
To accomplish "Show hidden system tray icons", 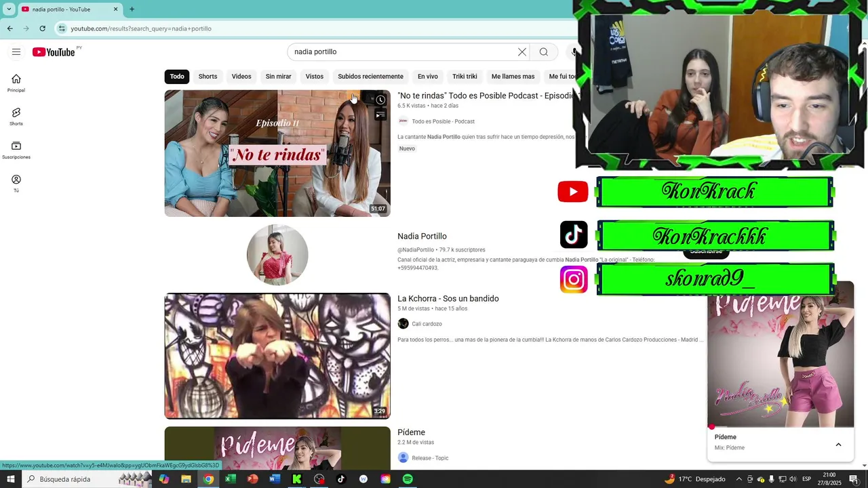I will (x=739, y=479).
